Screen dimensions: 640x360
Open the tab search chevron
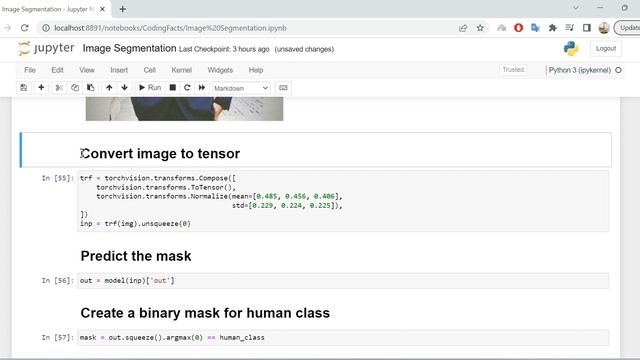coord(576,8)
